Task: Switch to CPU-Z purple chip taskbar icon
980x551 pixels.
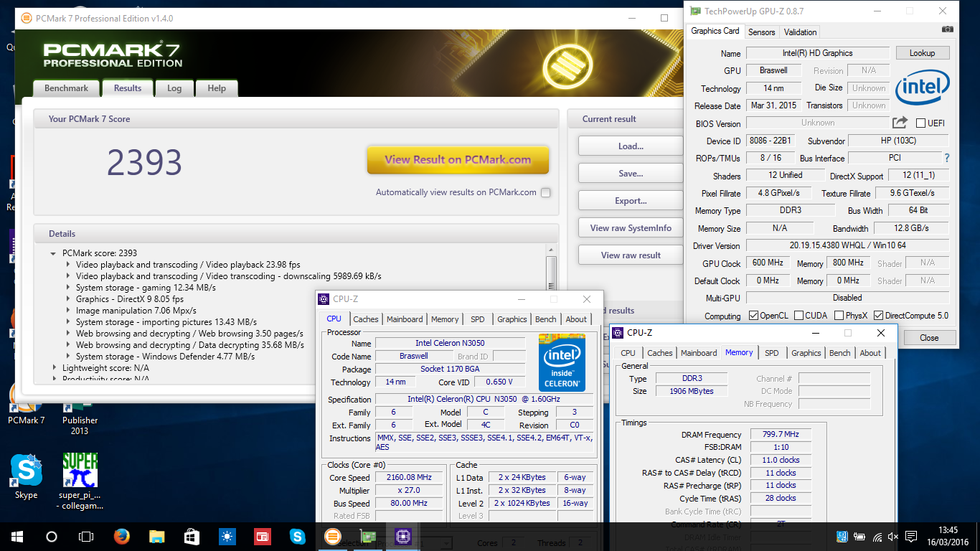Action: [x=402, y=536]
